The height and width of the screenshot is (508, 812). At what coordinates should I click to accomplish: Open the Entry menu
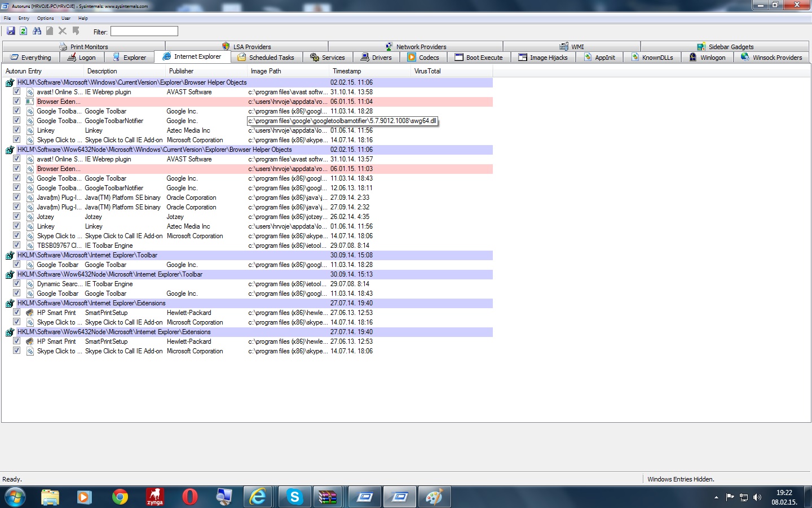click(x=24, y=18)
